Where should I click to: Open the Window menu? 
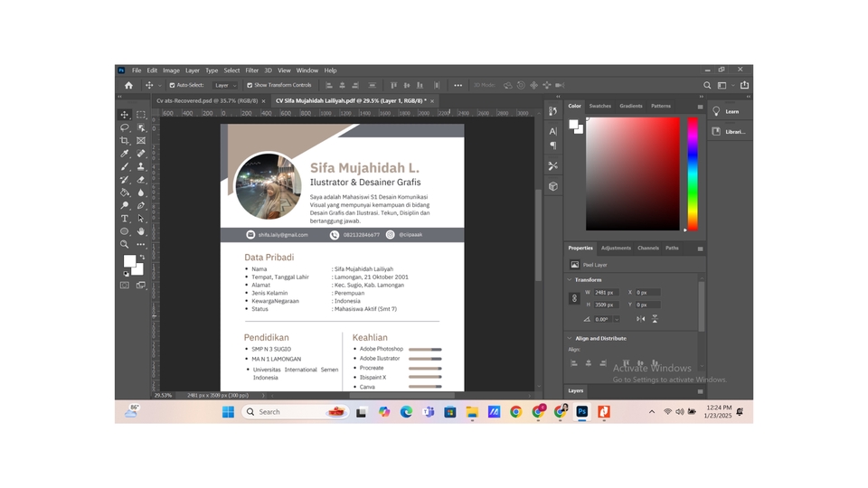[x=307, y=70]
